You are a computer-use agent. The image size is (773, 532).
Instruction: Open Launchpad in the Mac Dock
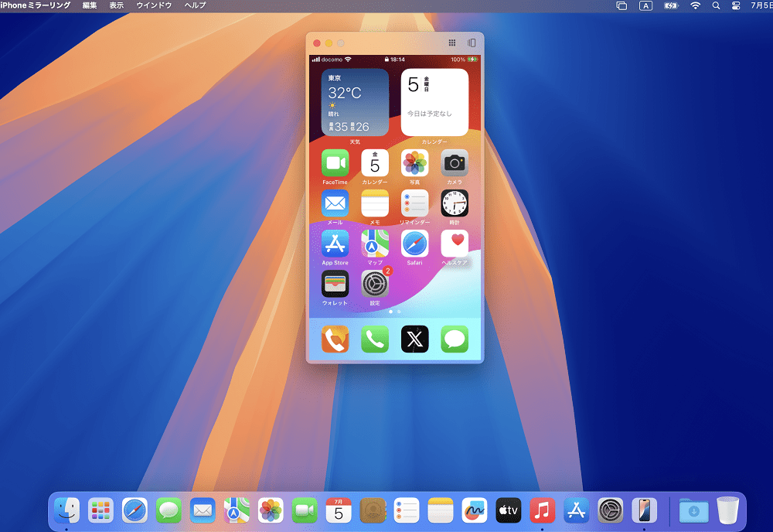pos(100,510)
